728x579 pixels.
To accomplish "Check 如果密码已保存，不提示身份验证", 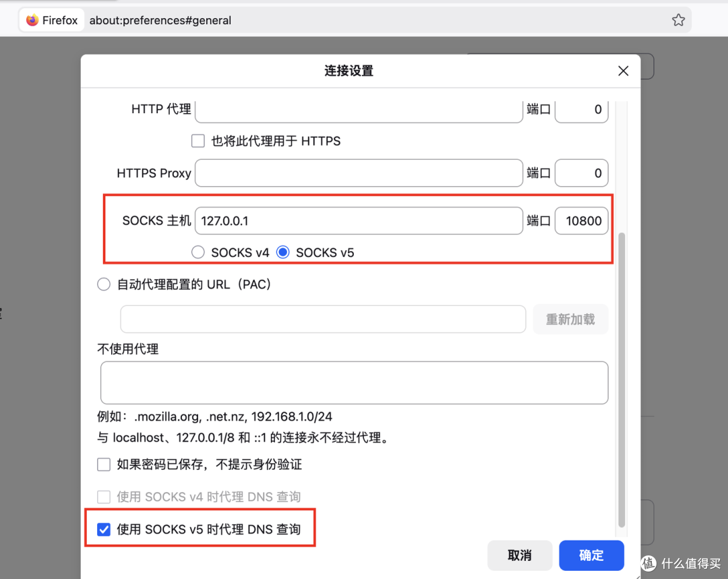I will 104,464.
